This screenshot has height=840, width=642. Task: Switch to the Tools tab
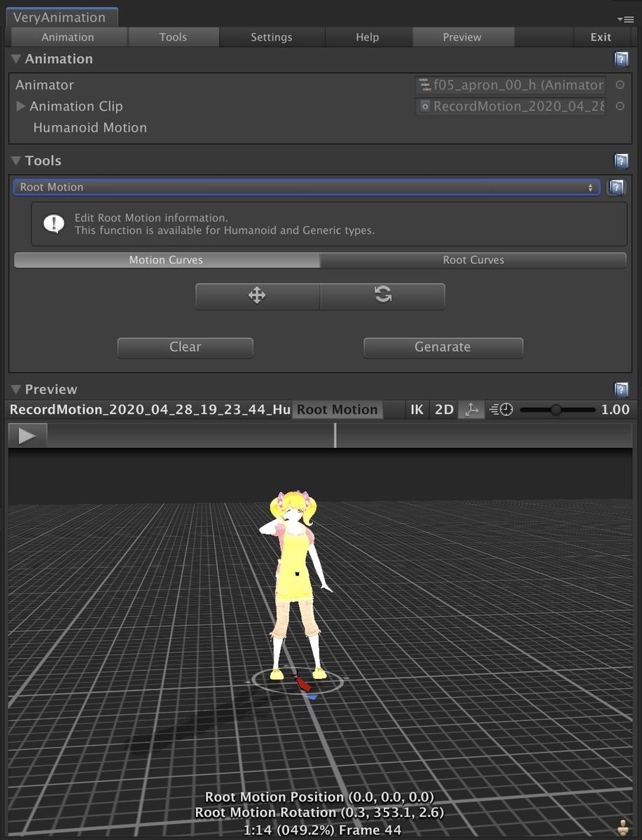point(173,37)
